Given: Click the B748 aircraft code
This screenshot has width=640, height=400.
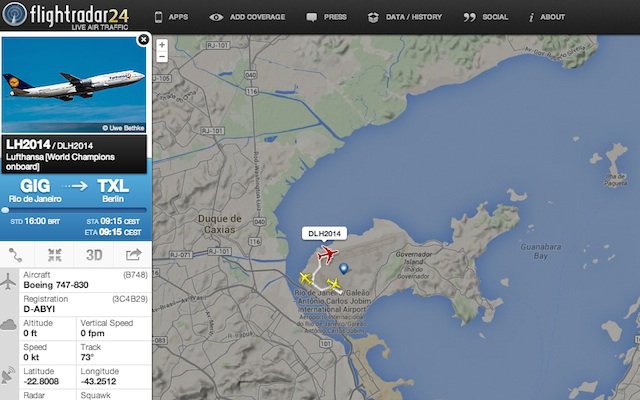Looking at the screenshot, I should tap(136, 275).
